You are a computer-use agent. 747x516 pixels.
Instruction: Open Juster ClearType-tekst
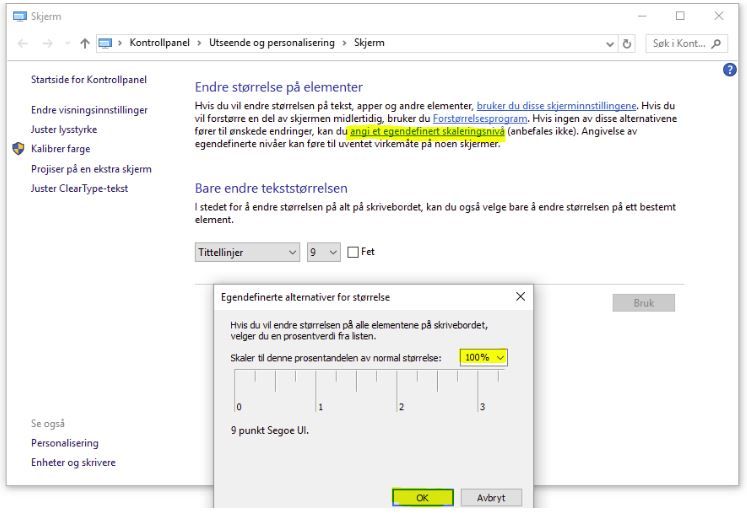[x=80, y=189]
